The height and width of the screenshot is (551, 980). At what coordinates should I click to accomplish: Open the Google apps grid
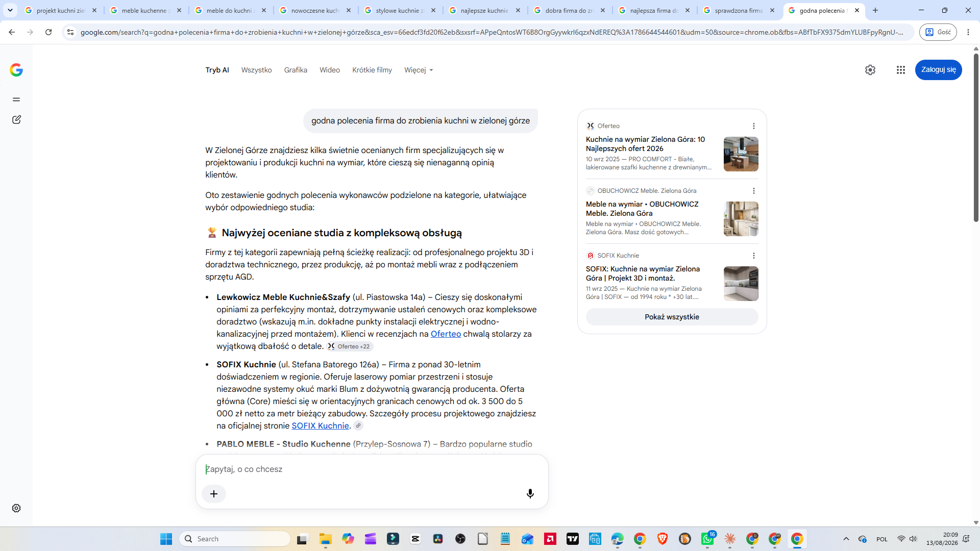click(x=901, y=70)
